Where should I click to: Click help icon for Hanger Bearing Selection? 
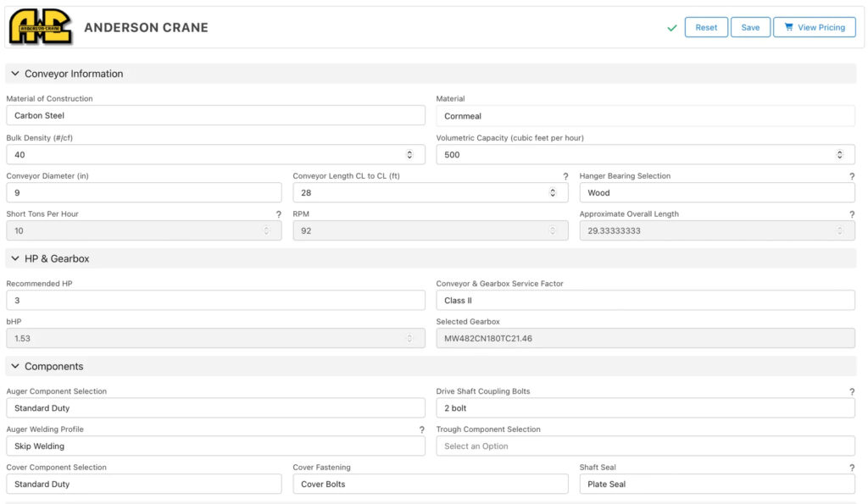[851, 176]
